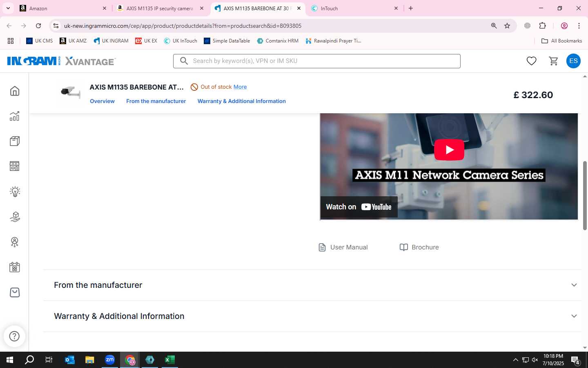Screen dimensions: 588x368
Task: Open Excel from the taskbar
Action: click(170, 360)
